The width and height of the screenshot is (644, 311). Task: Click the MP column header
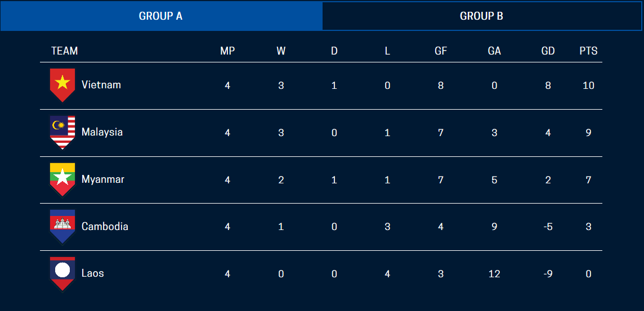tap(227, 51)
